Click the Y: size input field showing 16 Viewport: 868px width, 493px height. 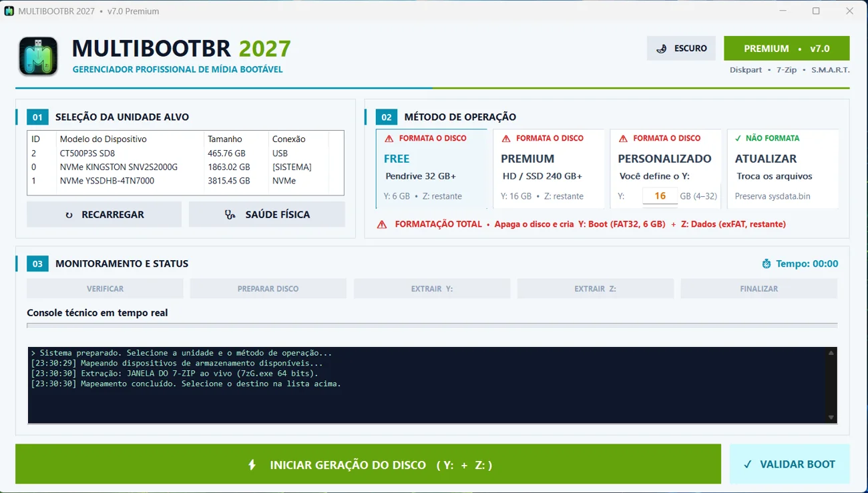tap(660, 196)
